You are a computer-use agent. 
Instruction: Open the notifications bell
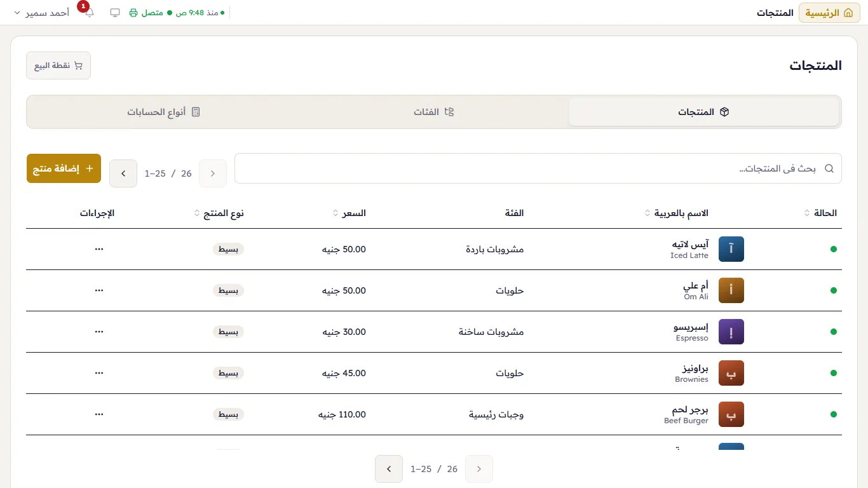click(x=89, y=13)
